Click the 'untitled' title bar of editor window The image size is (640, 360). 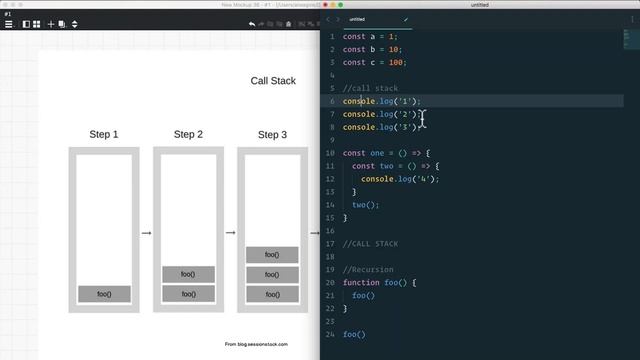coord(480,4)
